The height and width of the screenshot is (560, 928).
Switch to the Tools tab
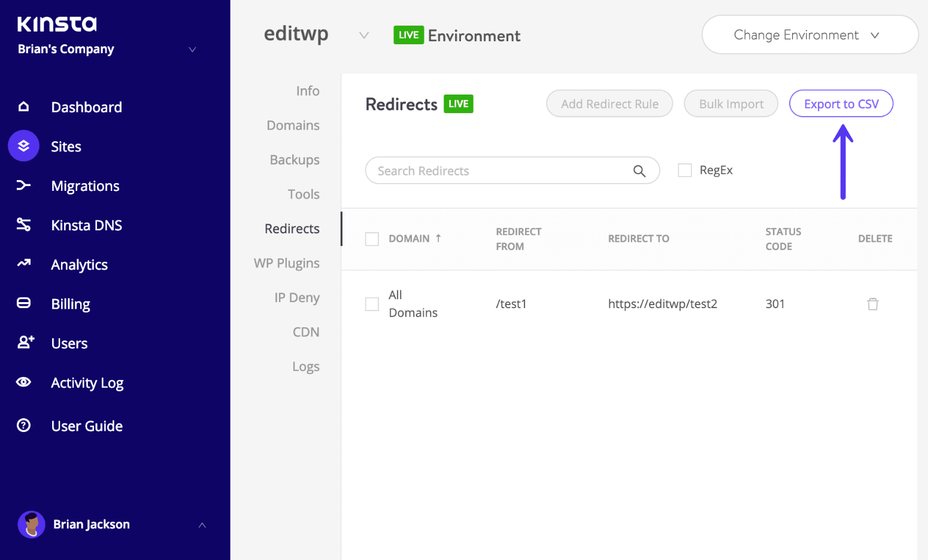pos(304,194)
